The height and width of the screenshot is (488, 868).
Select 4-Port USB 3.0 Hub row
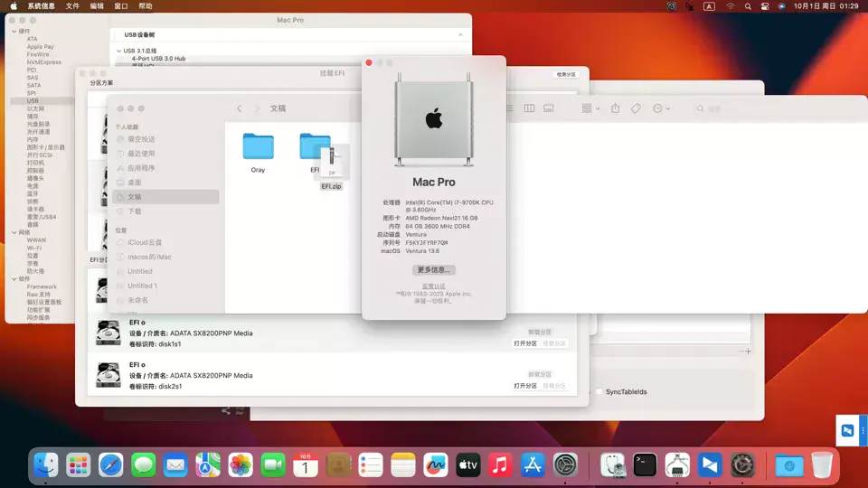(158, 59)
